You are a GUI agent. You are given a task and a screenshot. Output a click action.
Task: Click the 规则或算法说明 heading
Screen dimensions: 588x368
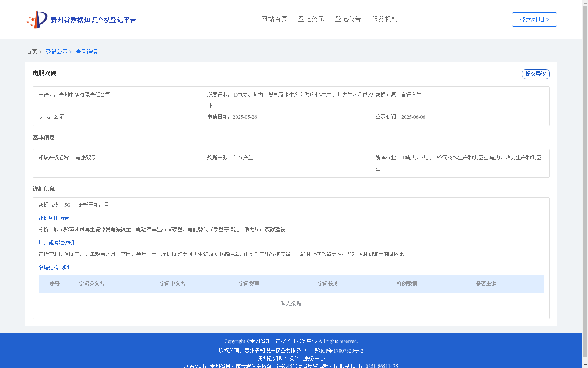point(56,243)
